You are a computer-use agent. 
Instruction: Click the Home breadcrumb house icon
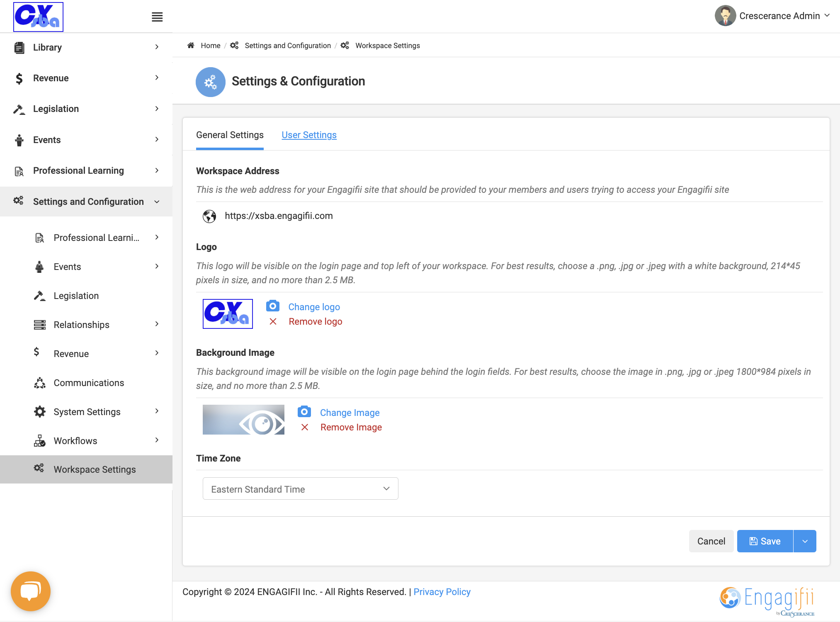click(191, 45)
